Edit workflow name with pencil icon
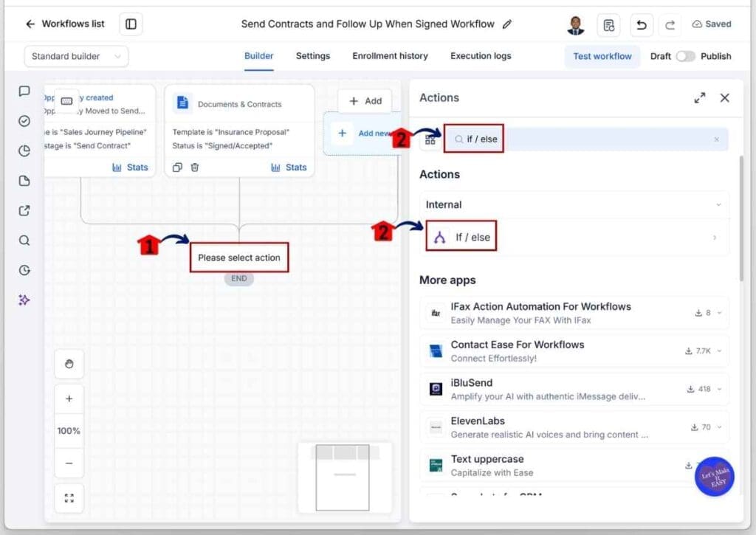Viewport: 756px width, 535px height. (x=506, y=24)
